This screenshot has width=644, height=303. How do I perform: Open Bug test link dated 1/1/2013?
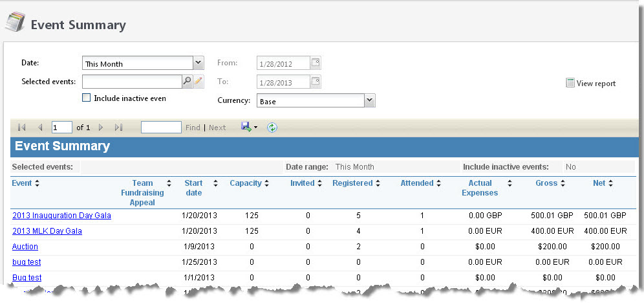pos(27,278)
